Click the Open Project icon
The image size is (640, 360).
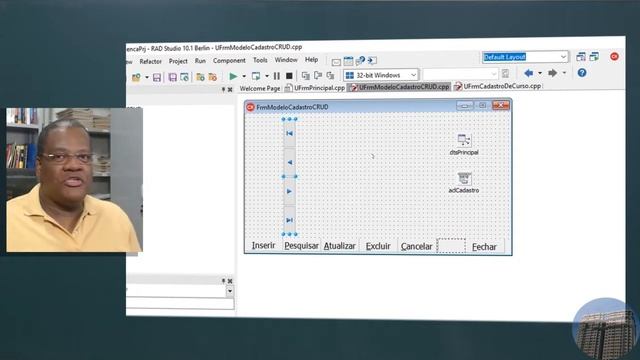click(x=136, y=77)
